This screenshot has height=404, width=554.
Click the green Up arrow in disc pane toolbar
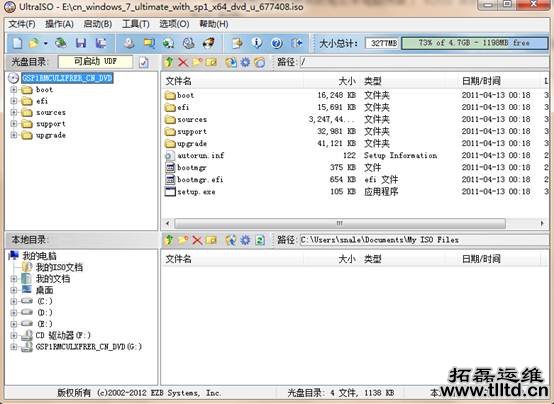point(169,63)
